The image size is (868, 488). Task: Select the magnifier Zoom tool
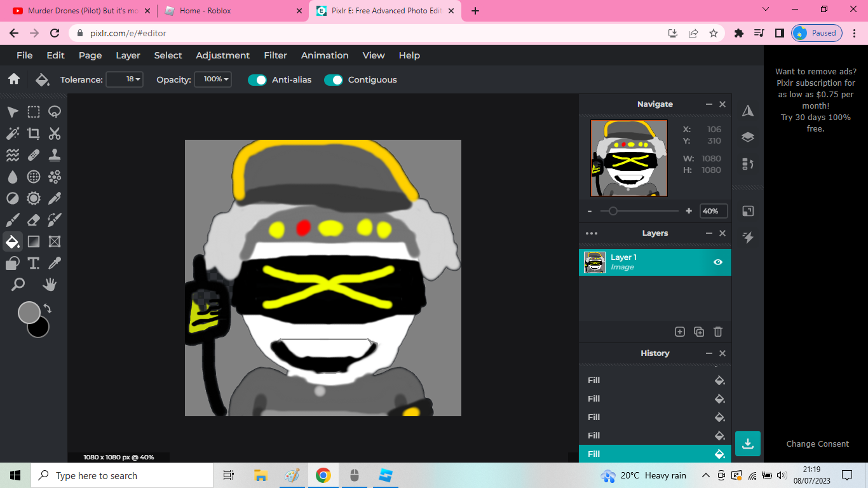point(18,284)
